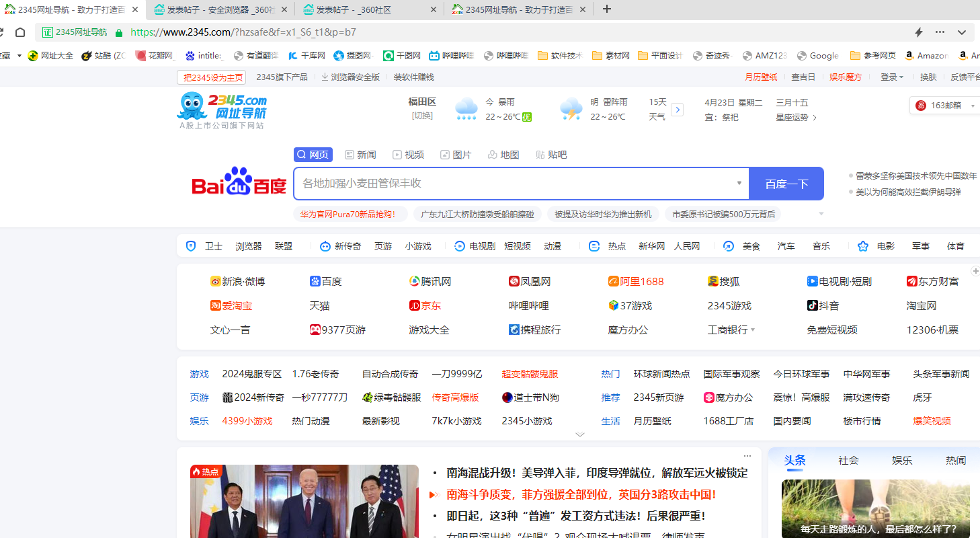Switch to the last 2345网址导航 tab
Viewport: 980px width, 538px height.
pos(519,9)
